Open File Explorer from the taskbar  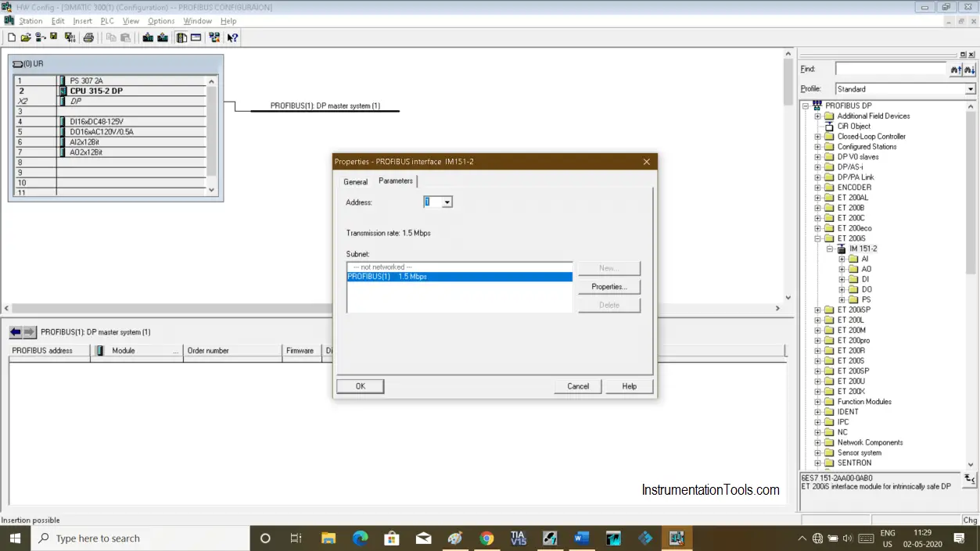tap(328, 538)
